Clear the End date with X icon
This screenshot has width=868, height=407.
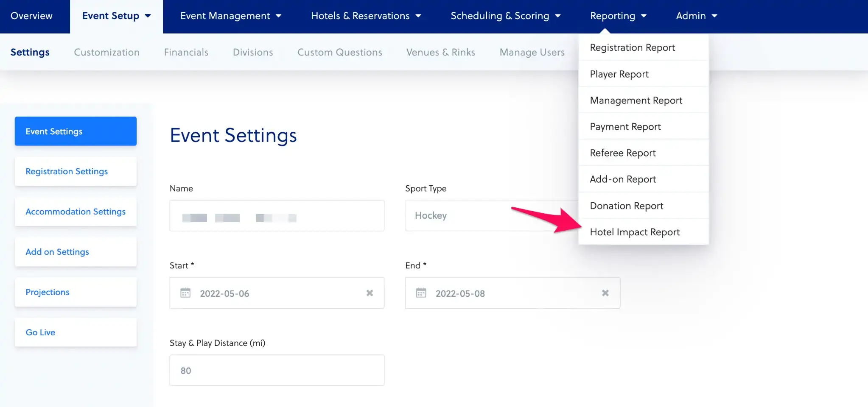pyautogui.click(x=605, y=293)
